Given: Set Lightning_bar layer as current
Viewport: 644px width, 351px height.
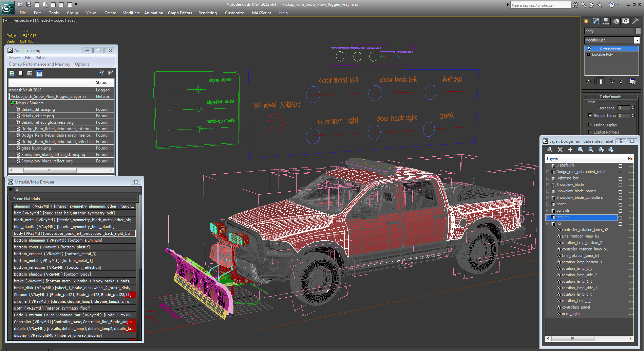Looking at the screenshot, I should (x=621, y=179).
